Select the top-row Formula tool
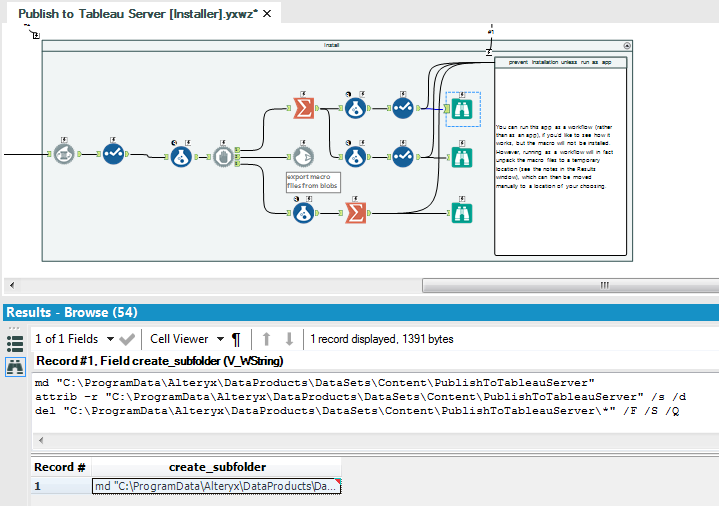The width and height of the screenshot is (719, 506). [355, 108]
